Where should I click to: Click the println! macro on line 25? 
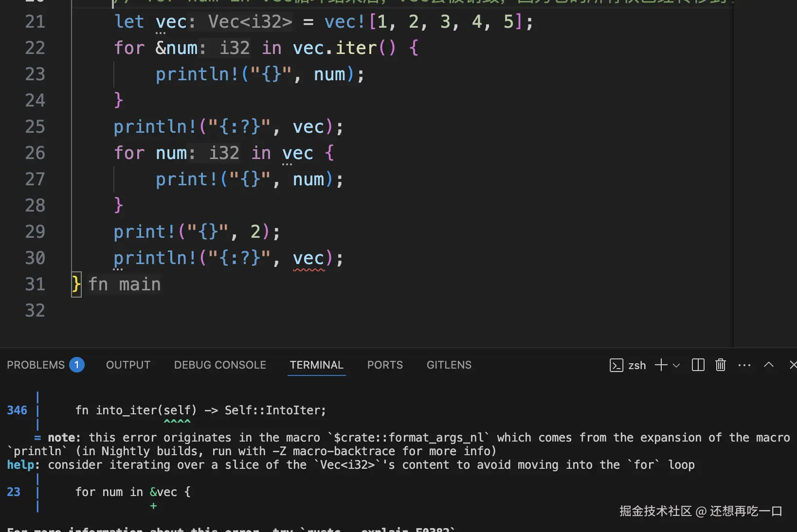[x=155, y=127]
